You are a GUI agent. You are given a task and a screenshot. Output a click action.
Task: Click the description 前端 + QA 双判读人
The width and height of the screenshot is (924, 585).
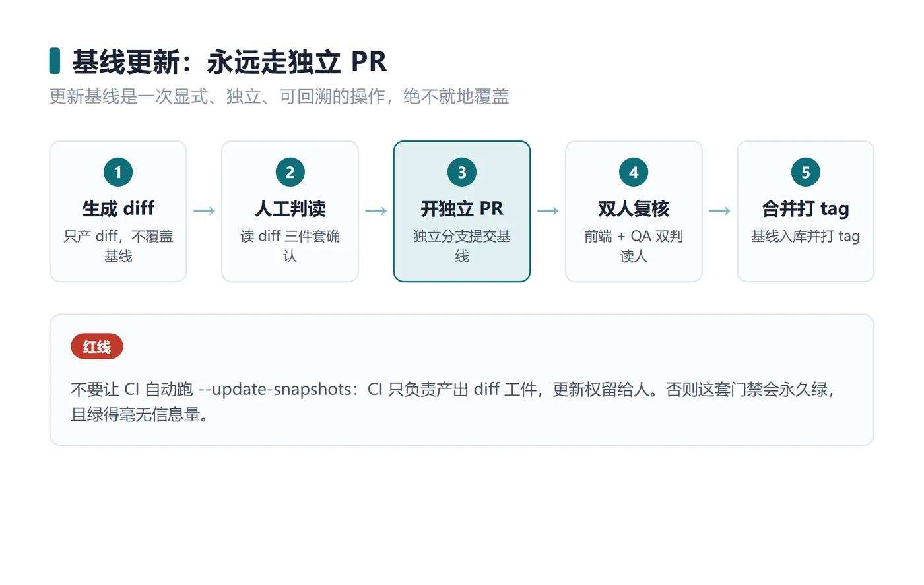click(x=634, y=246)
